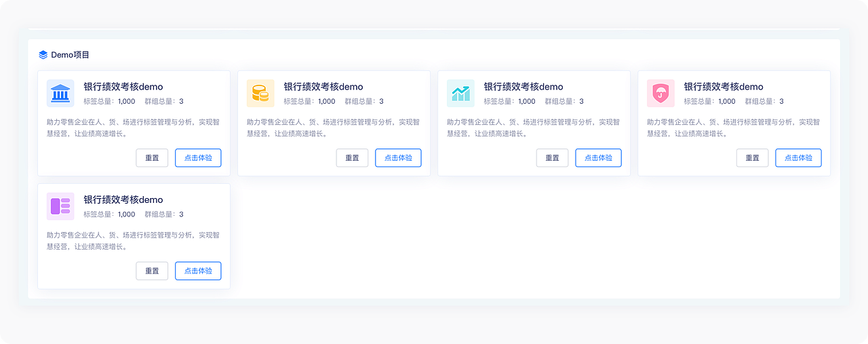Click 群组总量: 3 on the coin stack card
This screenshot has height=344, width=868.
(x=364, y=101)
